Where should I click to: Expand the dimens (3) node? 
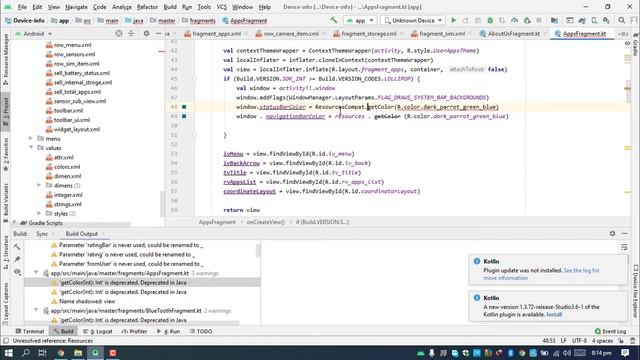pyautogui.click(x=39, y=185)
